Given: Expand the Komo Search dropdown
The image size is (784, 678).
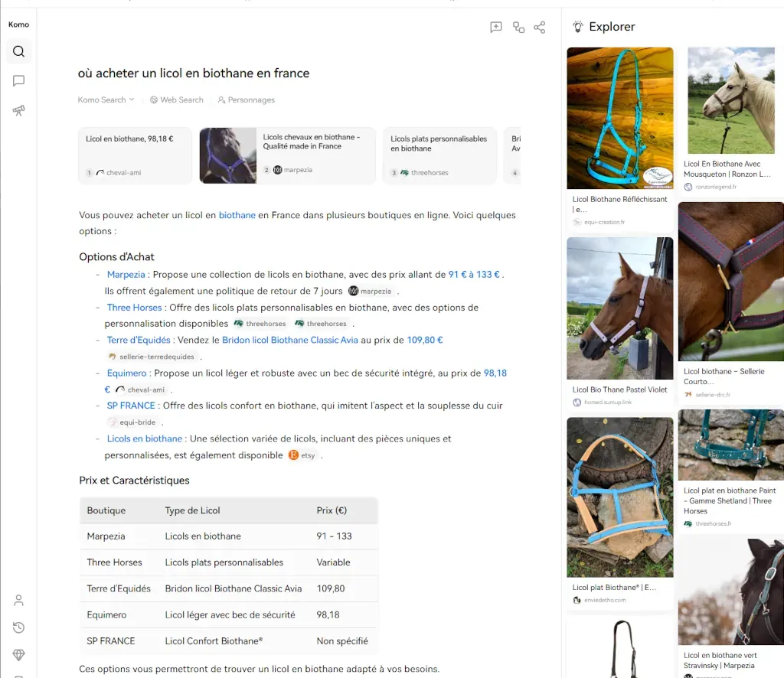Looking at the screenshot, I should 106,100.
